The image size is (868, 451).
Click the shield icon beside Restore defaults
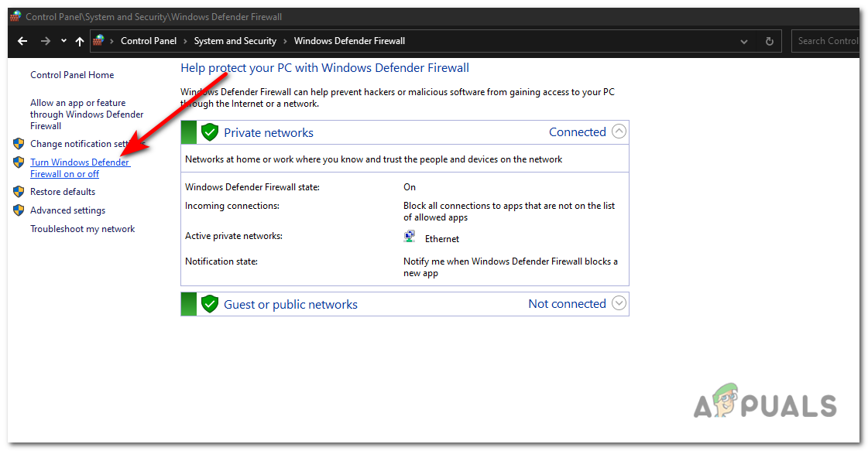tap(19, 191)
